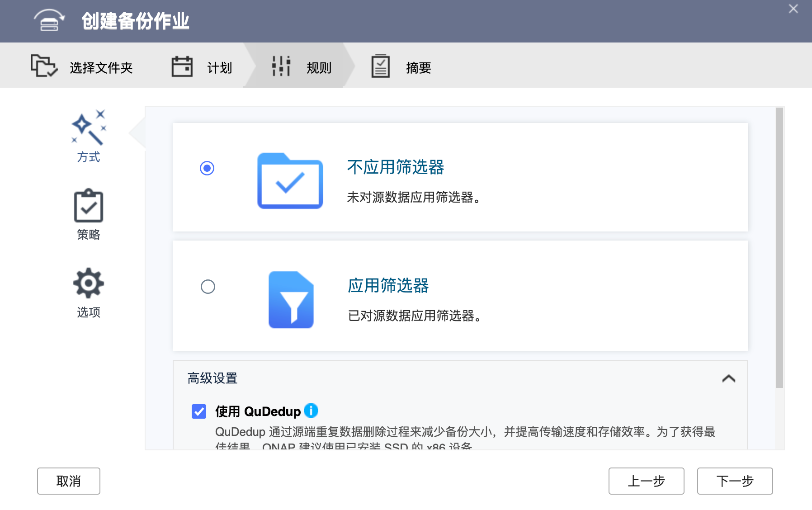The image size is (812, 510).
Task: Click the 下一步 button
Action: (x=735, y=481)
